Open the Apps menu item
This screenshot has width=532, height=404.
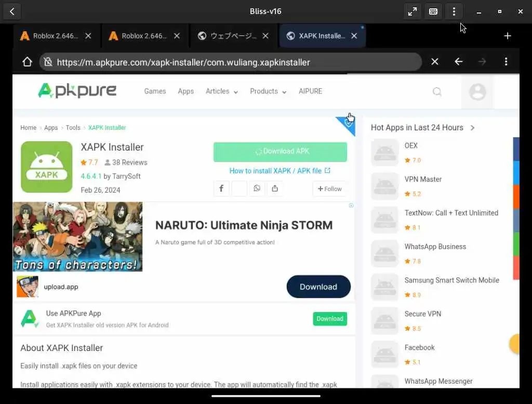point(185,91)
